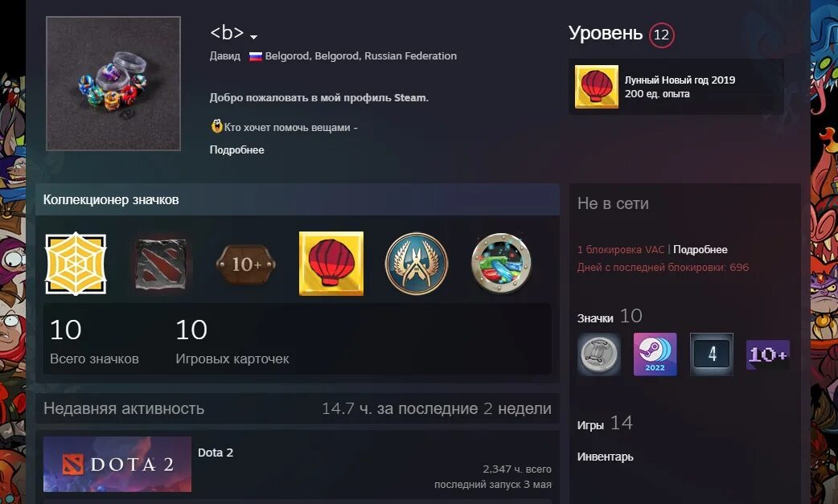Open VAC ban Подробнее details link

point(700,249)
